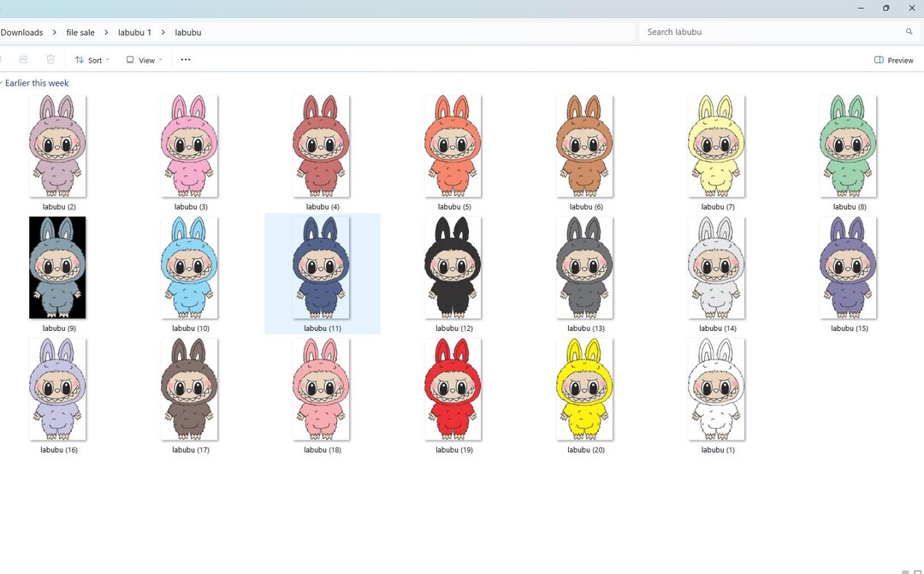Click the breadcrumb chevron after labubu 1
This screenshot has height=574, width=924.
point(162,32)
